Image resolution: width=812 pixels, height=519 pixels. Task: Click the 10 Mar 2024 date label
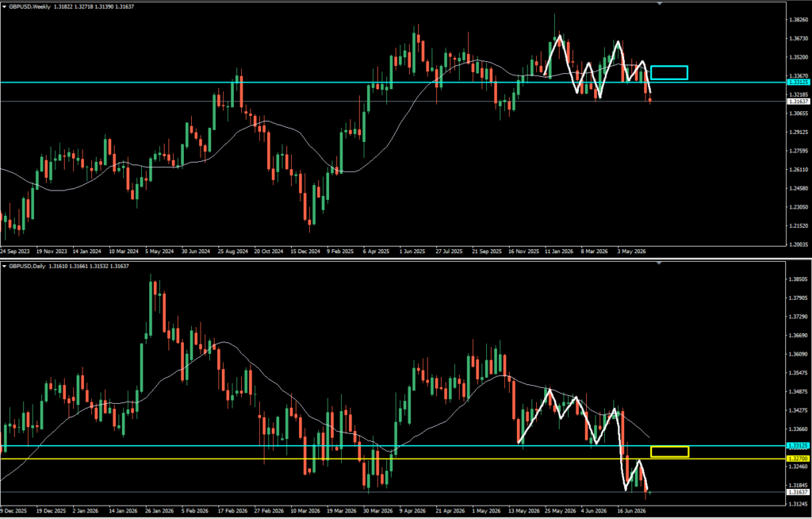124,251
